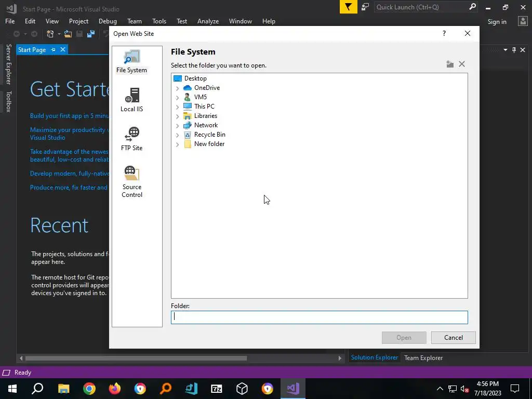Expand the Libraries tree node
Image resolution: width=532 pixels, height=399 pixels.
pyautogui.click(x=177, y=116)
